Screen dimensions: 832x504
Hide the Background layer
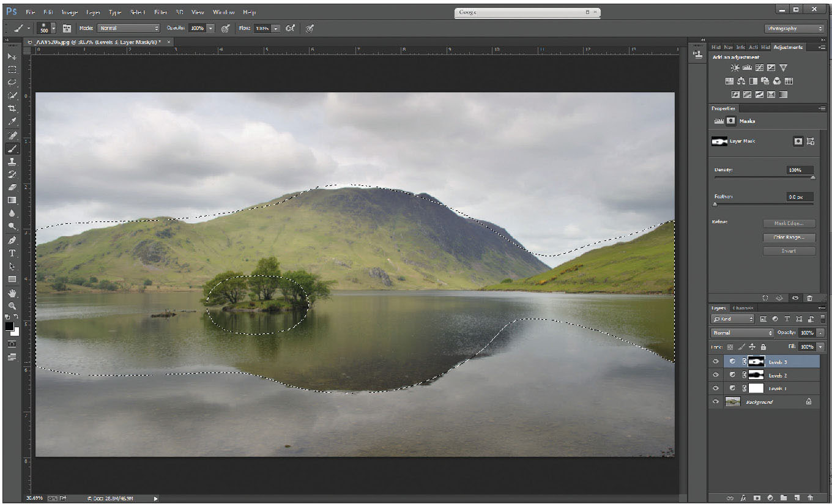pyautogui.click(x=715, y=402)
